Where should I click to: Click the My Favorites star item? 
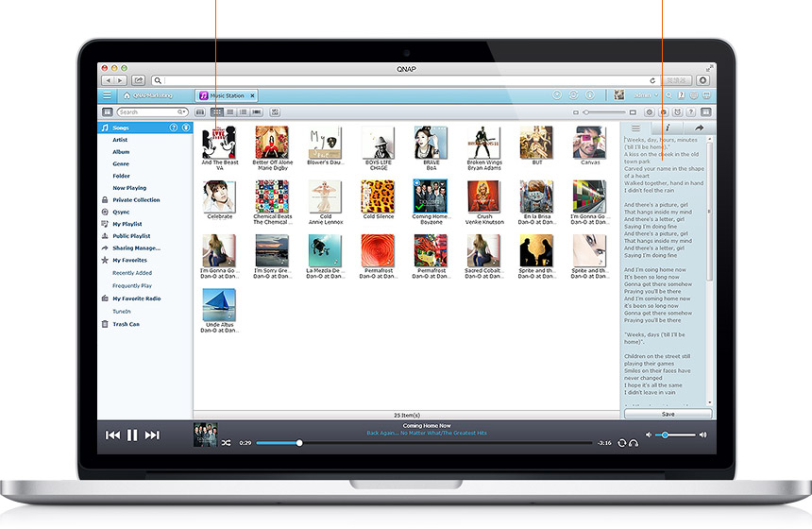click(129, 260)
